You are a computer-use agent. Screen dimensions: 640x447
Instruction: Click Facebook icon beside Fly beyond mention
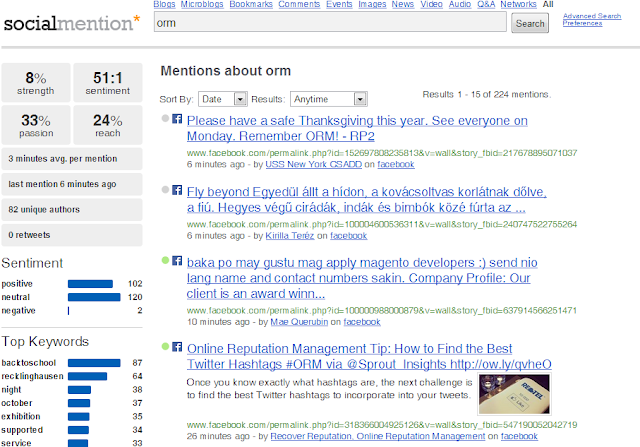click(x=177, y=190)
